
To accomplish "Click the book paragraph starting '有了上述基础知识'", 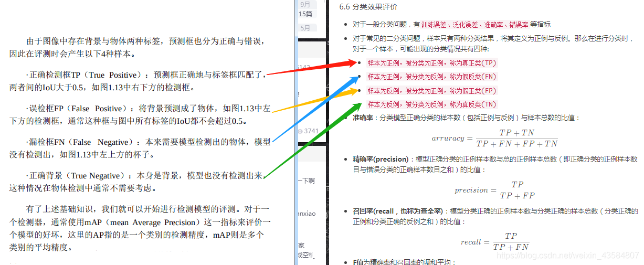I will coord(140,228).
